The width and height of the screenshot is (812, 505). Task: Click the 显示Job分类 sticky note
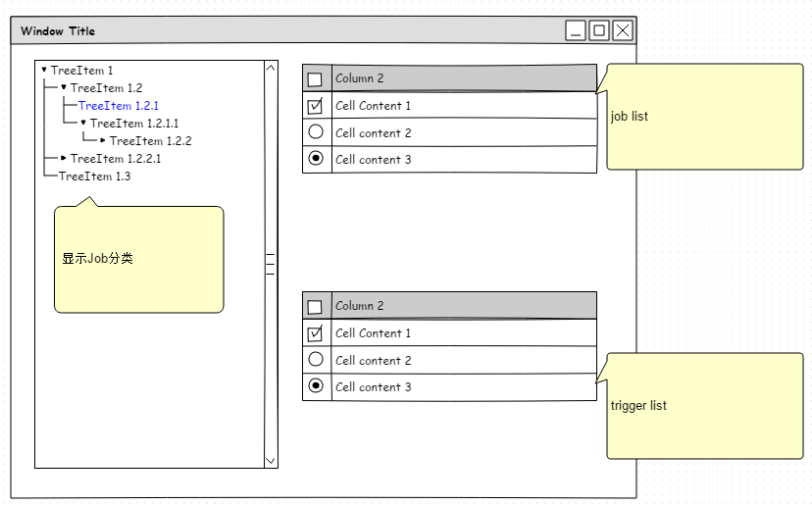click(x=139, y=259)
